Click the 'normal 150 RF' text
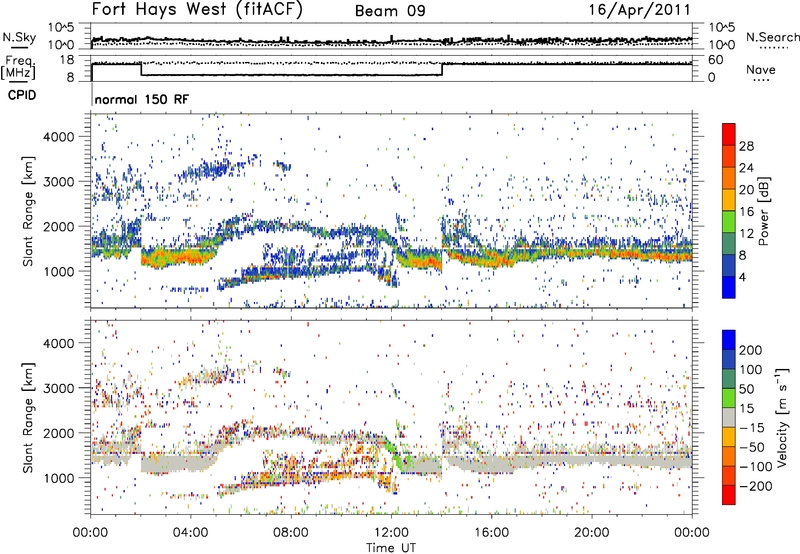This screenshot has width=800, height=554. click(x=142, y=99)
